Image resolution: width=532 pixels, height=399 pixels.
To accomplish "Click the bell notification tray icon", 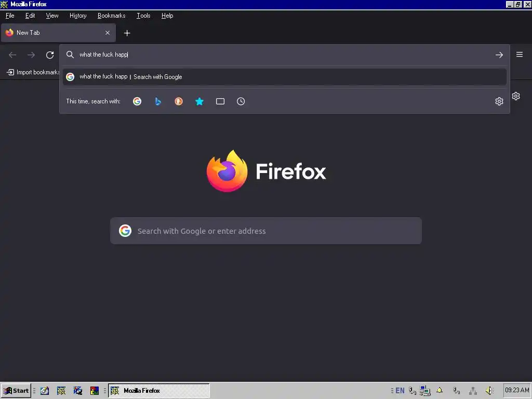I will pyautogui.click(x=440, y=391).
